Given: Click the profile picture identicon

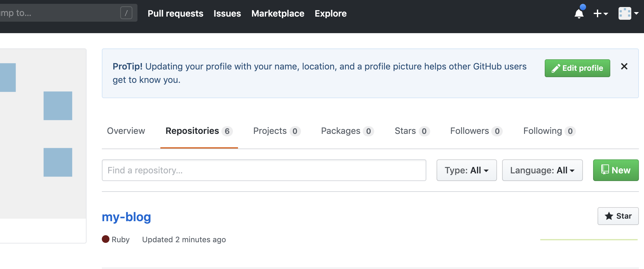Looking at the screenshot, I should click(x=43, y=134).
